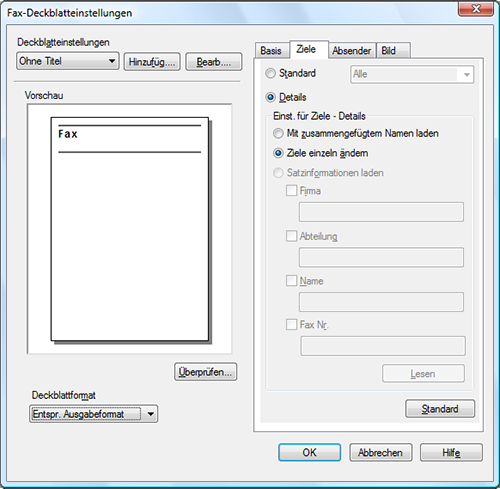Open the Bild tab
The height and width of the screenshot is (489, 500).
click(393, 51)
